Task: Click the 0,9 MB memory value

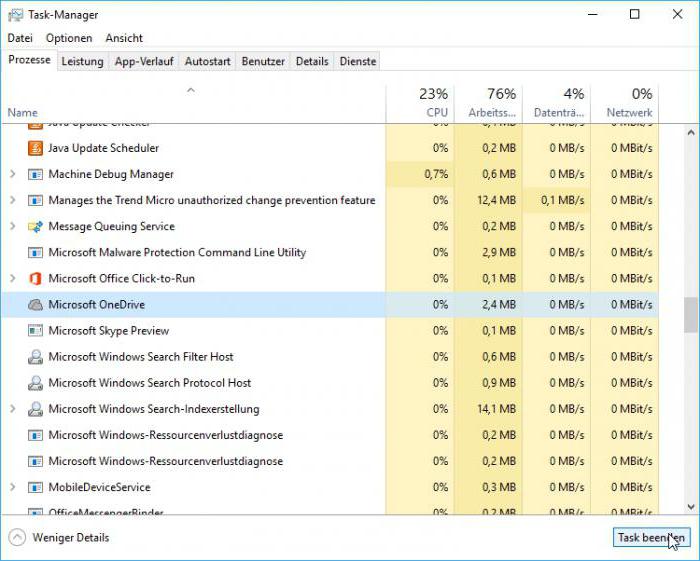Action: 499,383
